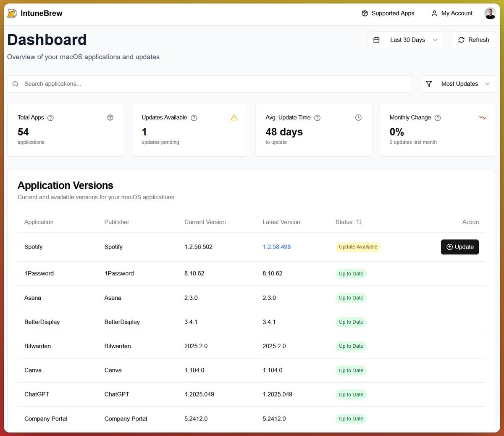This screenshot has height=436, width=504.
Task: Click the warning triangle on Updates Available card
Action: tap(234, 118)
